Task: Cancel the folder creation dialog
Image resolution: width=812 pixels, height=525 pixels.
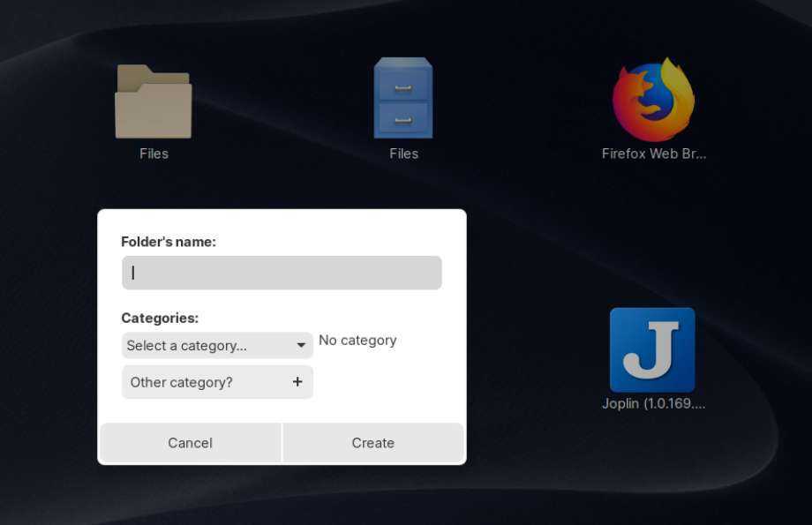Action: click(x=190, y=443)
